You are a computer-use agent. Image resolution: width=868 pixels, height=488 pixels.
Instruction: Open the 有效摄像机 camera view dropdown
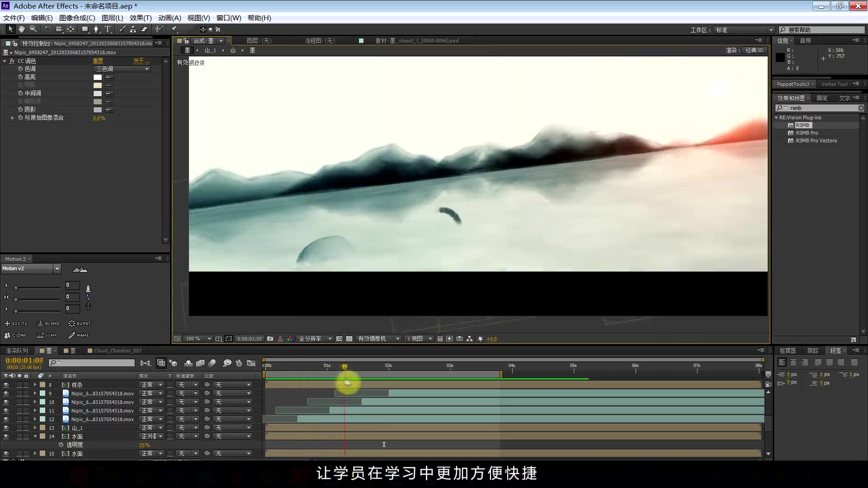[x=378, y=338]
